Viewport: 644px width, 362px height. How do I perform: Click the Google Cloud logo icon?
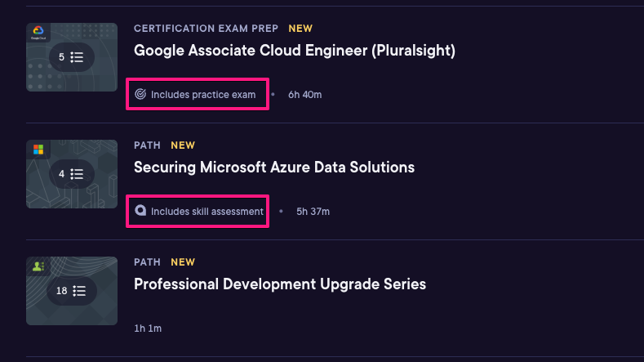tap(38, 33)
